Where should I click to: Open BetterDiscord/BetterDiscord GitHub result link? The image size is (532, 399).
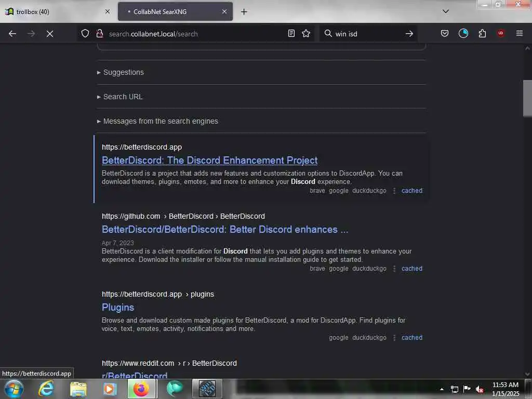[x=225, y=229]
